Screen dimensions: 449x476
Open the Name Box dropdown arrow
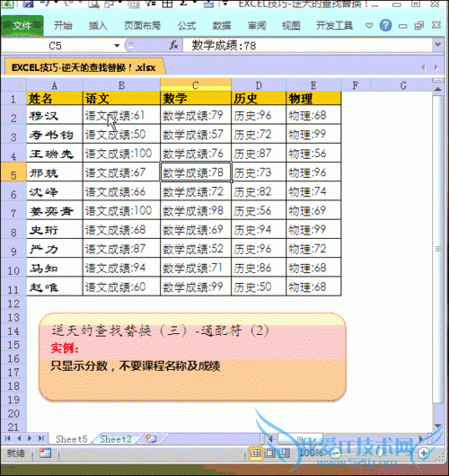117,46
